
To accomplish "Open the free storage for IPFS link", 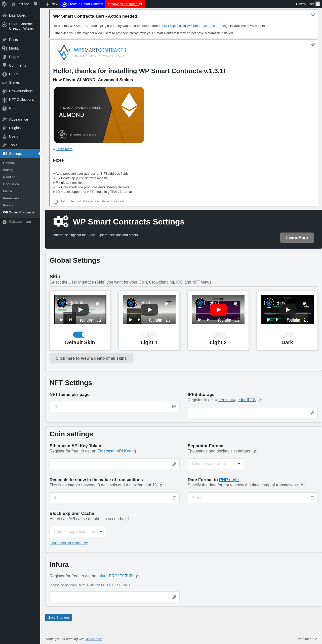I will 237,400.
